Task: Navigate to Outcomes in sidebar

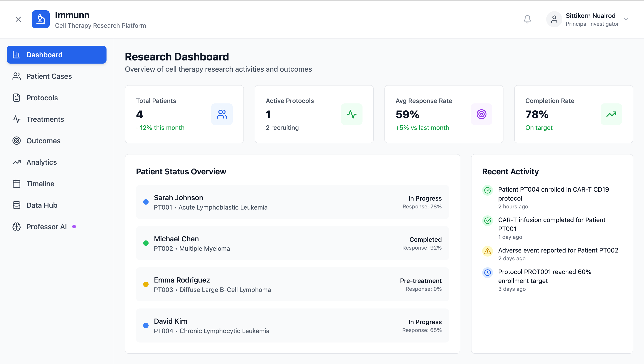Action: pyautogui.click(x=43, y=141)
